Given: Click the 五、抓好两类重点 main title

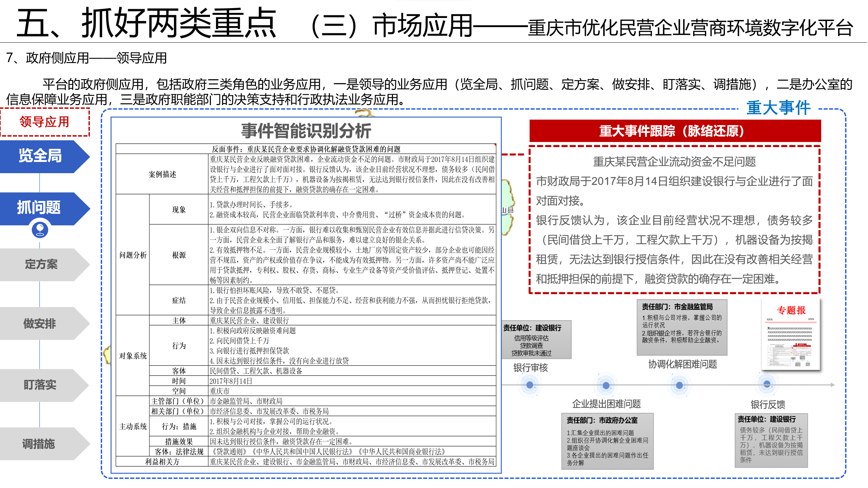Looking at the screenshot, I should tap(146, 23).
